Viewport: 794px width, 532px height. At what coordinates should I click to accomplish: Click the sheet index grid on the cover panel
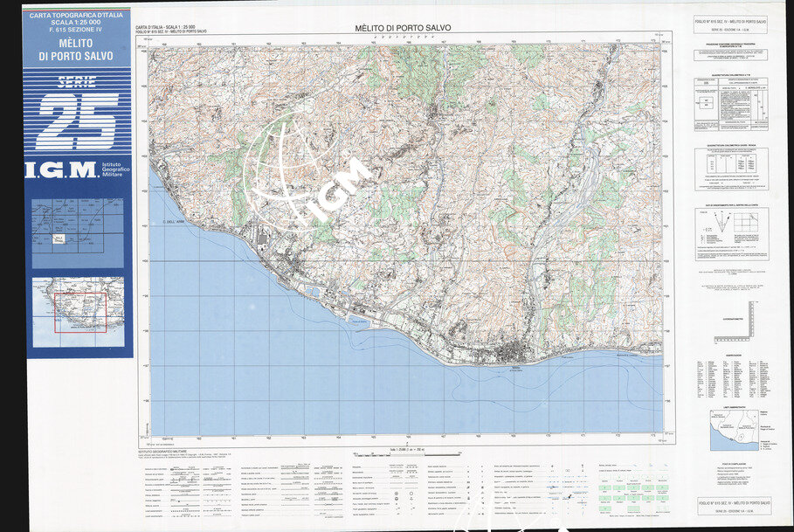[x=78, y=231]
